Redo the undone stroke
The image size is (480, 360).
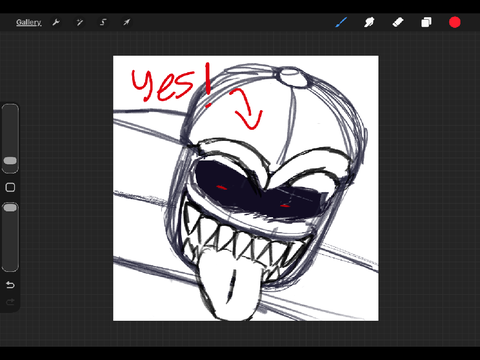pos(10,302)
